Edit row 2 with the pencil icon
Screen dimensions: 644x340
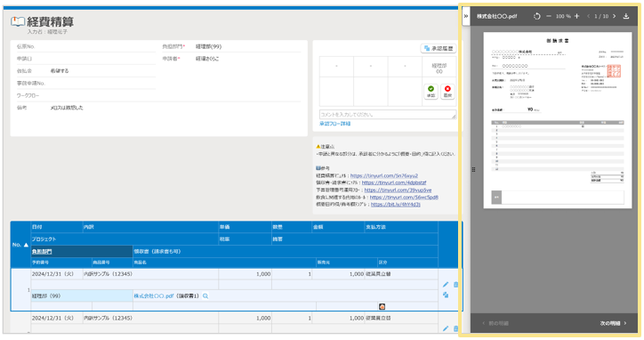(x=446, y=328)
